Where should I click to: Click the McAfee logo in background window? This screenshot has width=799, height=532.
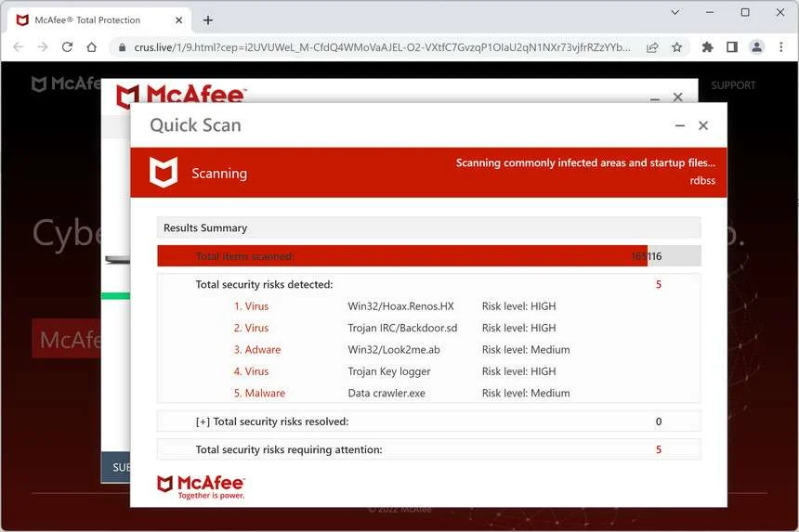pyautogui.click(x=181, y=94)
